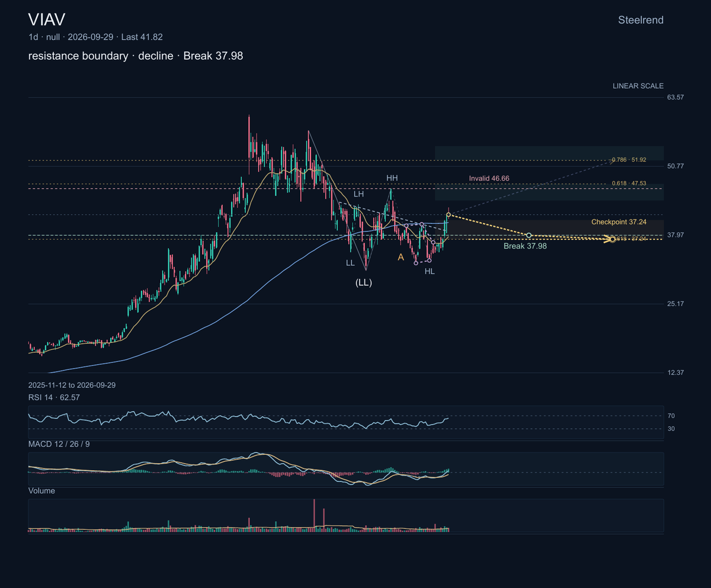
Task: Click the date range 2025-11-12 to 2026-09-29
Action: coord(72,385)
